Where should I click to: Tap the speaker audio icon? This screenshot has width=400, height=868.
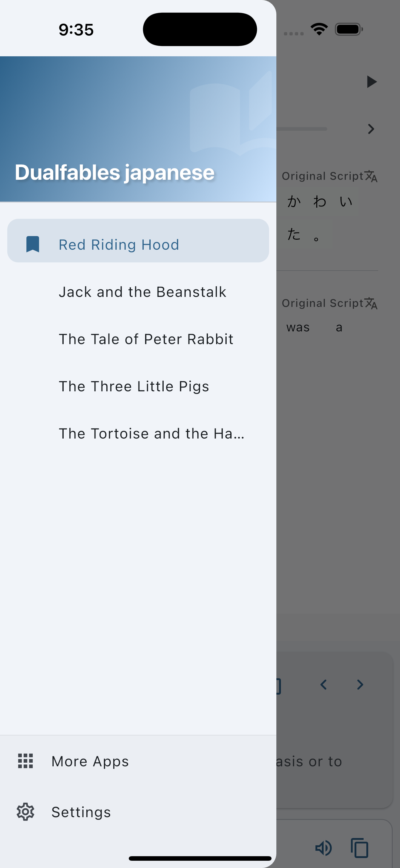pyautogui.click(x=323, y=848)
